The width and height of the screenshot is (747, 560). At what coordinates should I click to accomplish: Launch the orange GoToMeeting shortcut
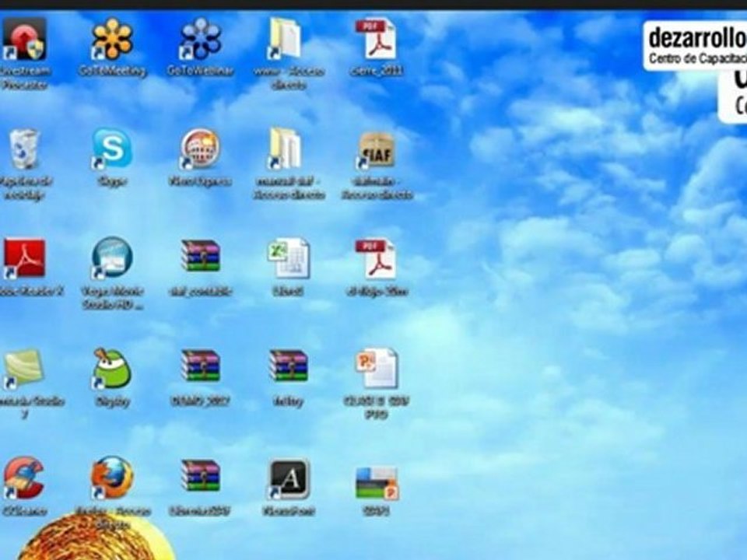(112, 39)
